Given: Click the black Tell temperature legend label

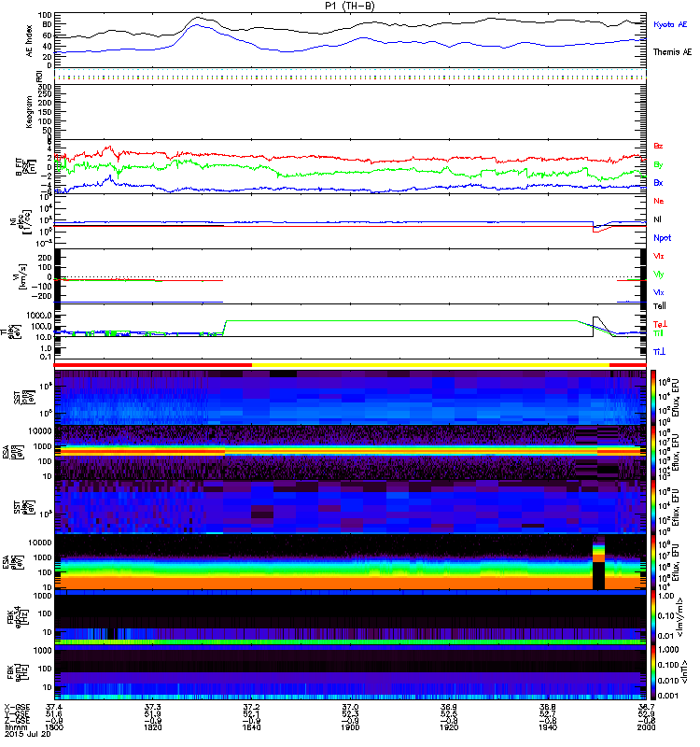Looking at the screenshot, I should pos(660,306).
